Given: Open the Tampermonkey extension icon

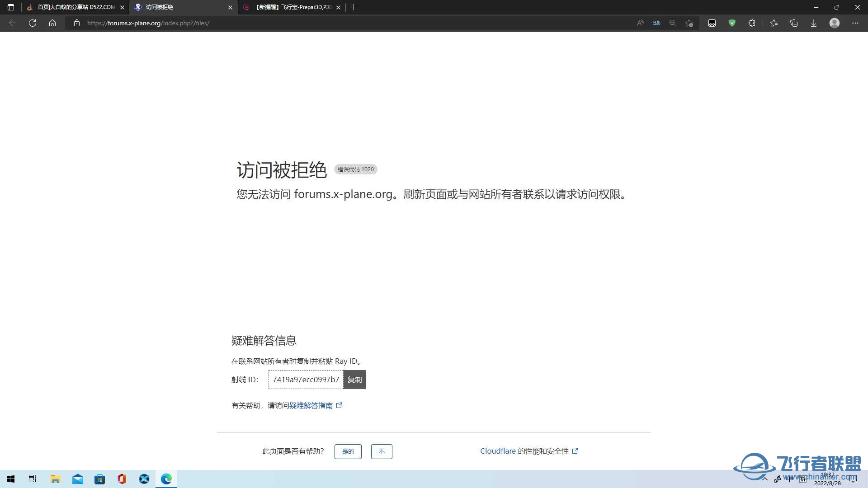Looking at the screenshot, I should (712, 23).
